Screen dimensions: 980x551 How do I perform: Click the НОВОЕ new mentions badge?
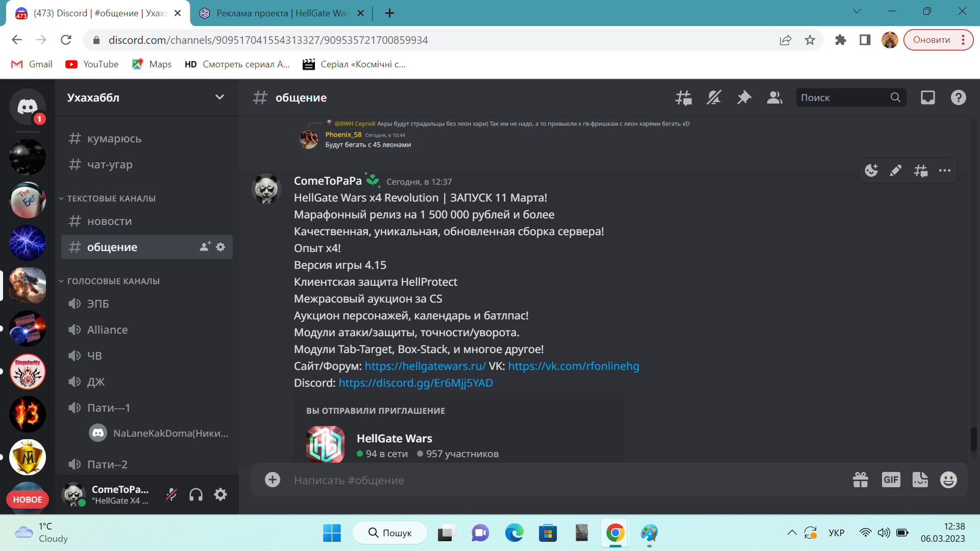(28, 499)
